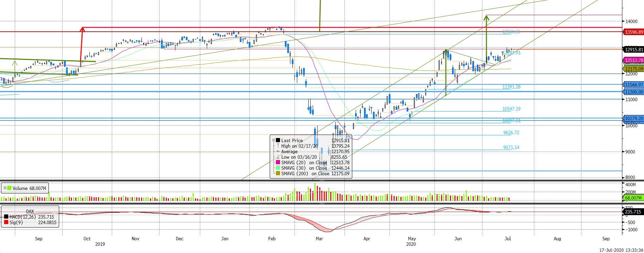Click the black 235.715 MACD axis tag
Viewport: 644px width, 253px height.
tap(633, 212)
